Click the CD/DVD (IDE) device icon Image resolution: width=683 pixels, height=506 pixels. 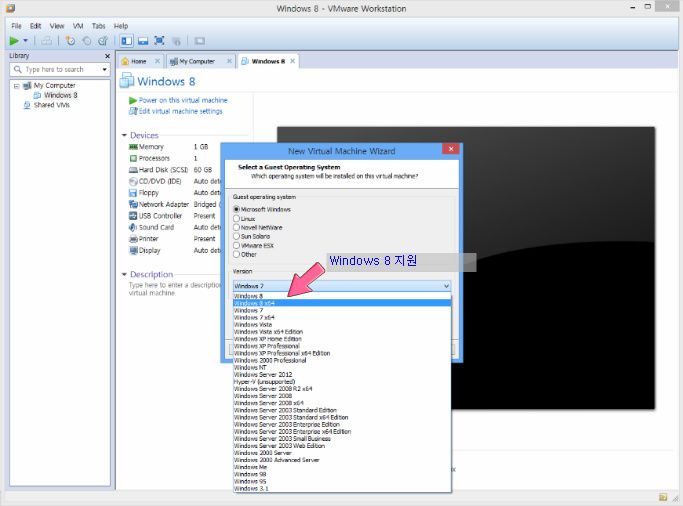click(133, 181)
